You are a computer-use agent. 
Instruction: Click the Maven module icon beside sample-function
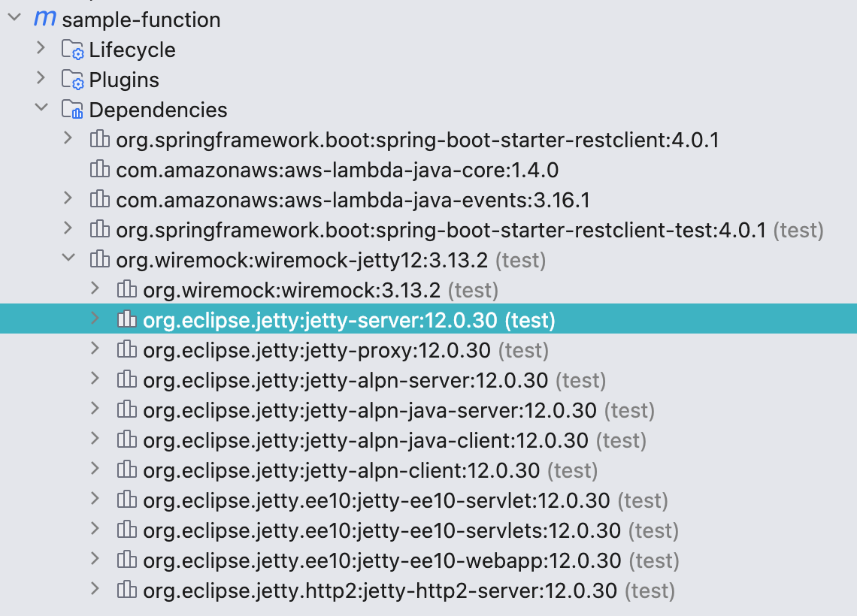[x=45, y=20]
